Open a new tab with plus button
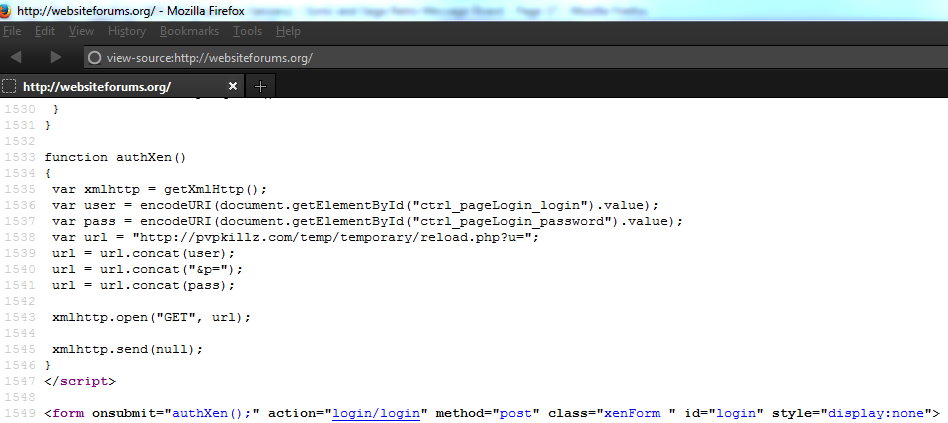Viewport: 948px width, 423px height. coord(260,86)
